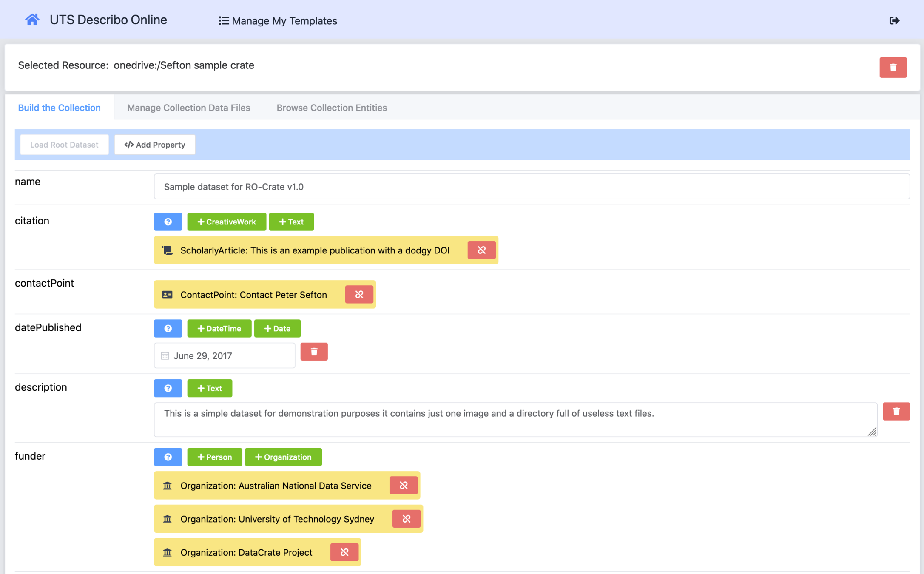Open the datePublished date picker field
924x574 pixels.
[x=224, y=355]
